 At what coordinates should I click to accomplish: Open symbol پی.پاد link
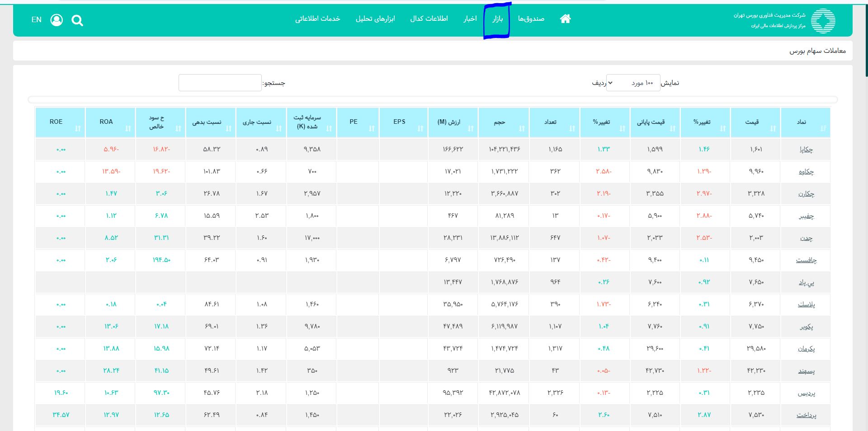(x=806, y=282)
